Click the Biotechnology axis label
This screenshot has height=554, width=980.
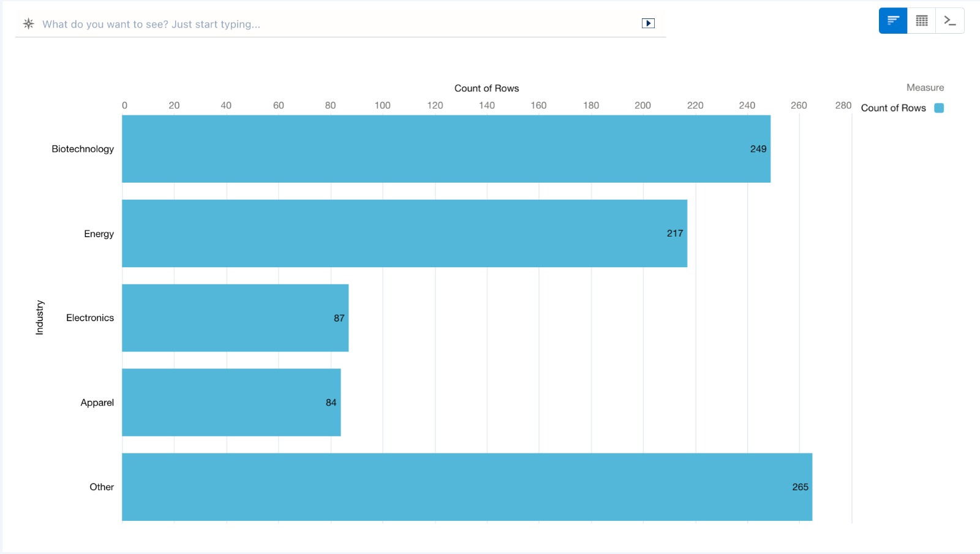point(83,149)
